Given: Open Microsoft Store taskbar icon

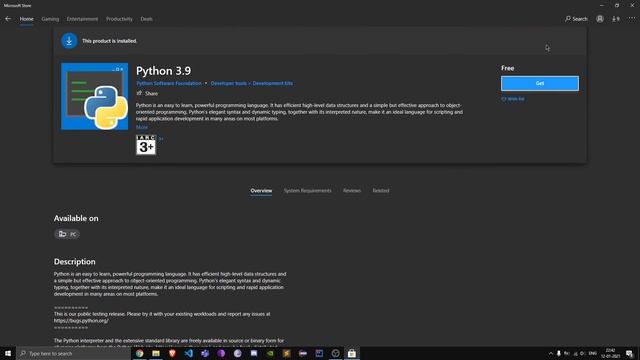Looking at the screenshot, I should point(352,353).
